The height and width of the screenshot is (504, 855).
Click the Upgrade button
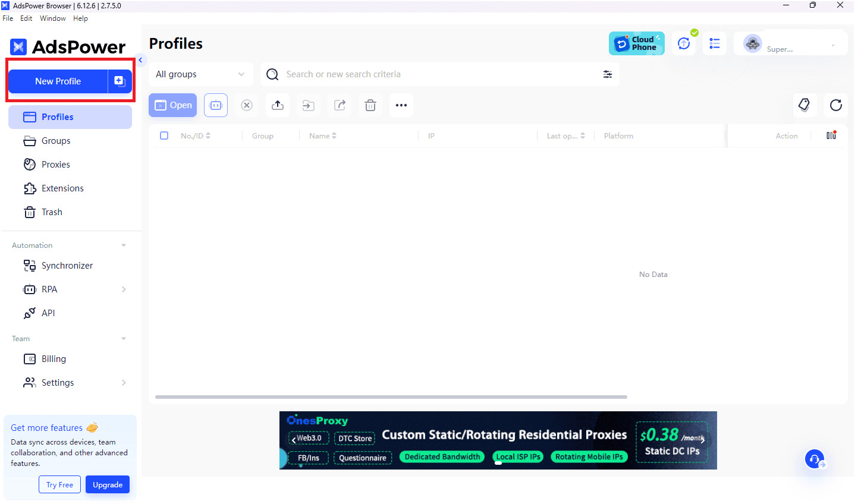point(107,484)
